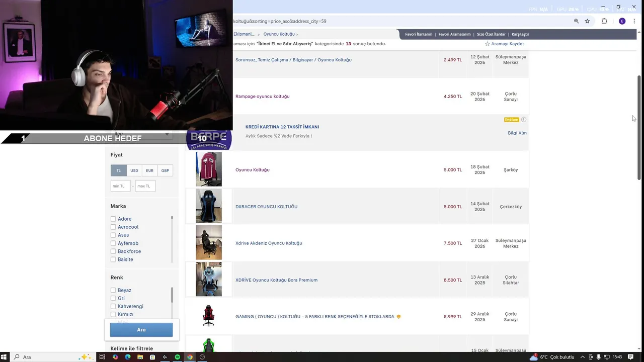Open the Sorunsuz, Temiz Çalışma listing
The image size is (644, 362).
click(x=293, y=60)
